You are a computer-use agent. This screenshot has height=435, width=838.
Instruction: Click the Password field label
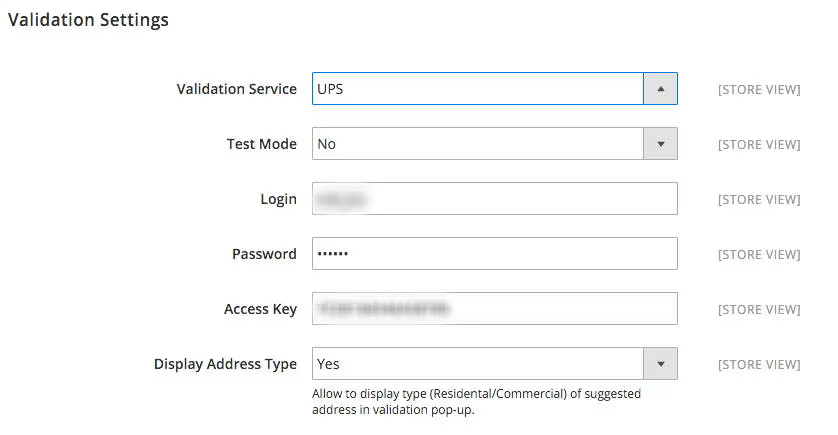coord(264,254)
